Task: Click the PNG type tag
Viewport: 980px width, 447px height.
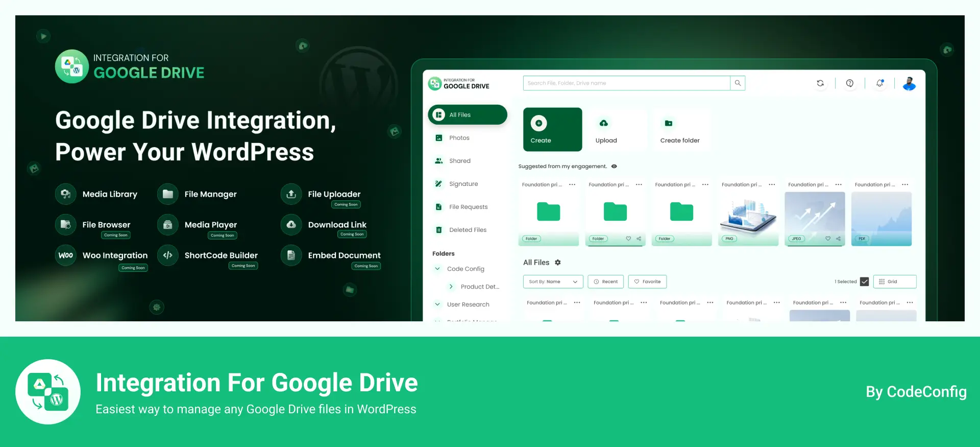Action: tap(729, 239)
